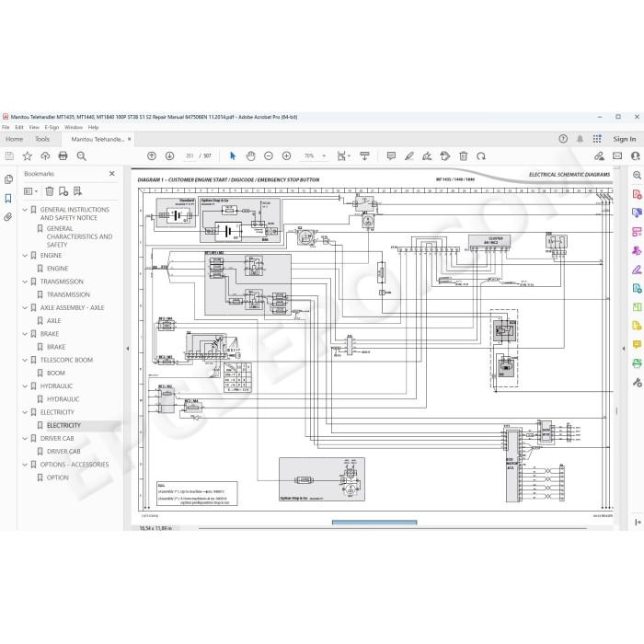Click the Save file icon
The width and height of the screenshot is (644, 644).
coord(9,156)
